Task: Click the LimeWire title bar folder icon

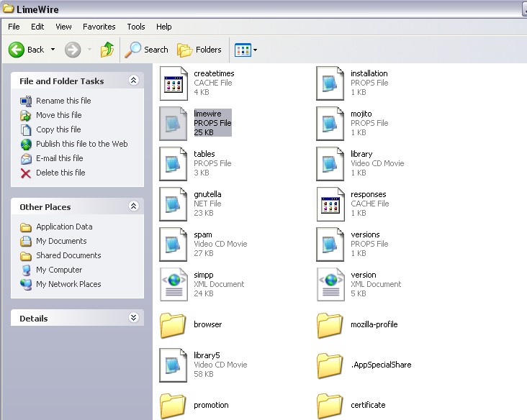Action: coord(8,9)
